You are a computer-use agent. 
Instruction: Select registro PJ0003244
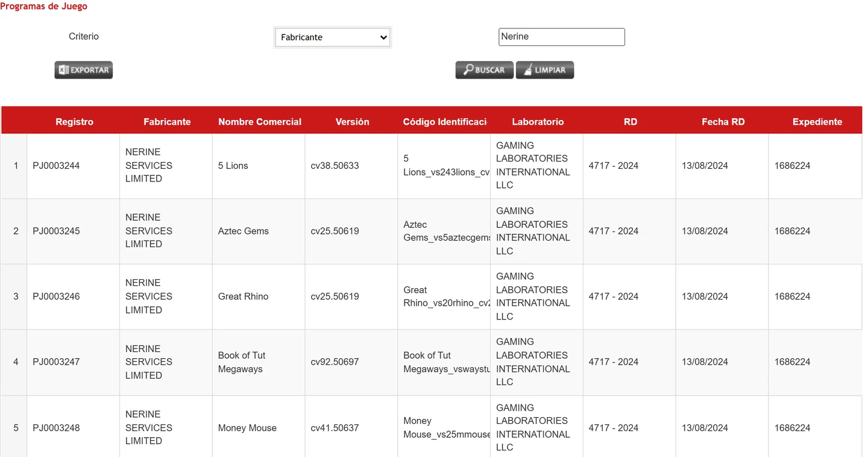coord(56,166)
